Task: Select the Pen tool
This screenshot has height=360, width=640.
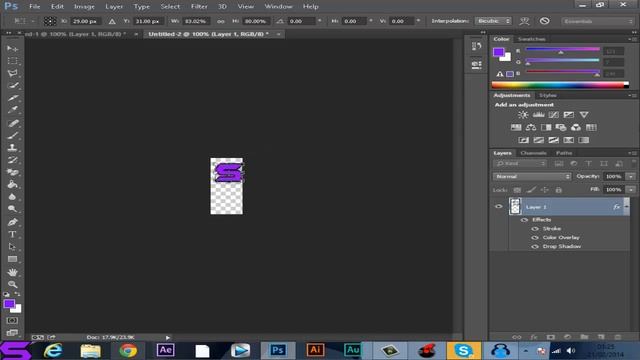Action: 12,222
